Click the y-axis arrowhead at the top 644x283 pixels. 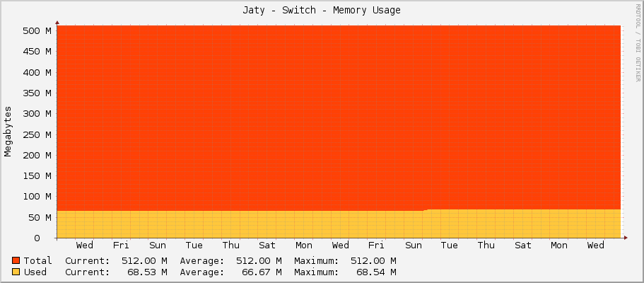[57, 23]
